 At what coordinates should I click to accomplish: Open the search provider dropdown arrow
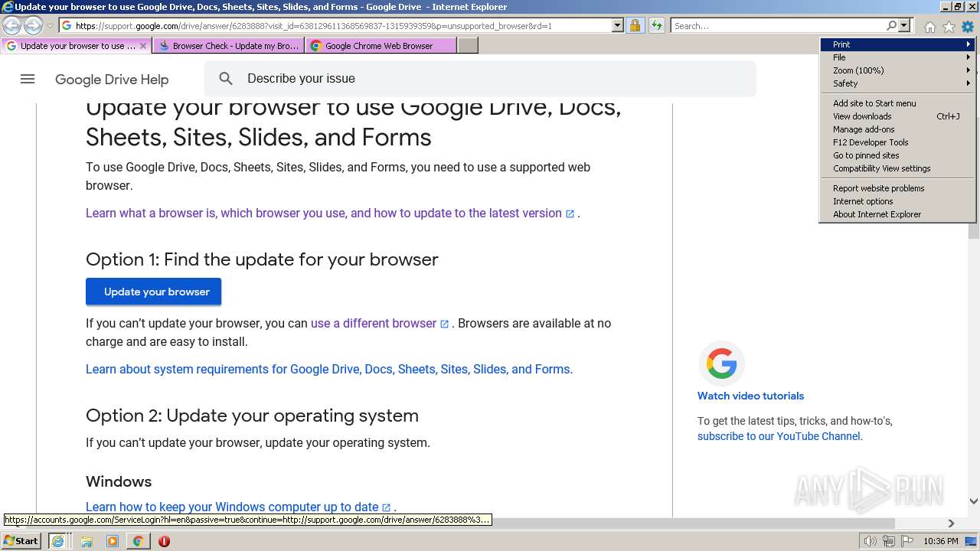[904, 26]
